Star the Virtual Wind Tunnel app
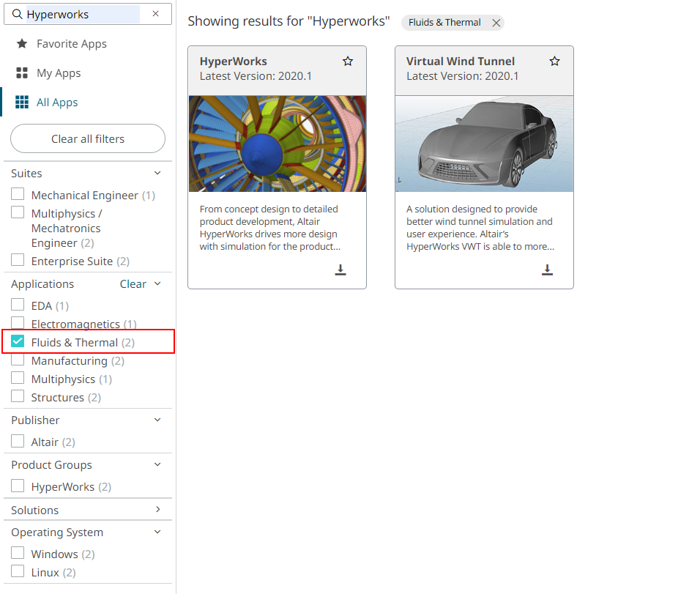The image size is (700, 594). coord(555,62)
